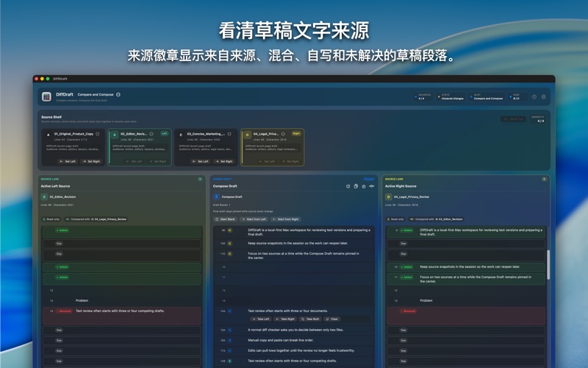This screenshot has width=588, height=368.
Task: Click source badge on 'A normal diff checker' row
Action: [x=230, y=330]
